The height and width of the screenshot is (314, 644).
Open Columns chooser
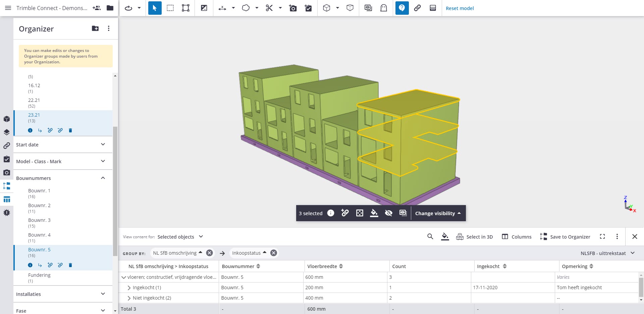click(517, 237)
